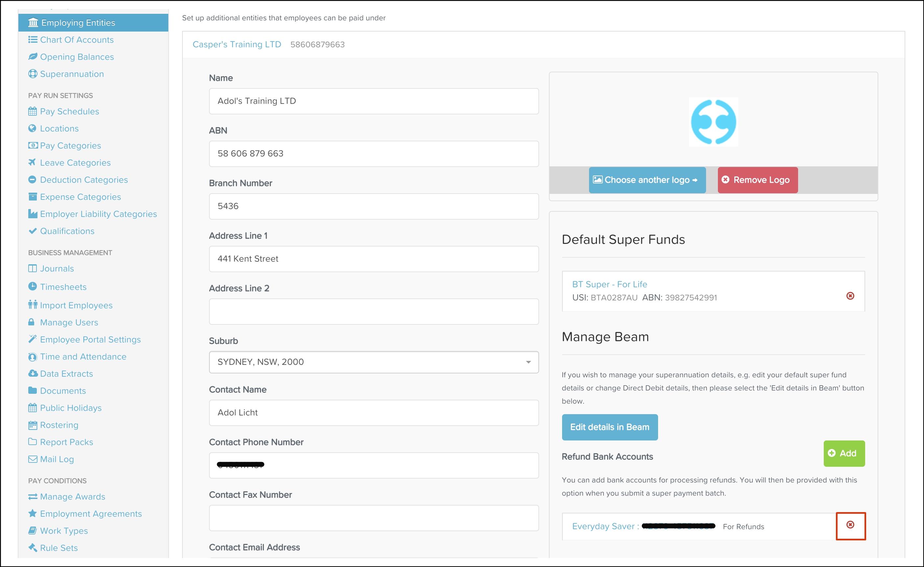Click the red Remove Logo button

click(x=757, y=180)
